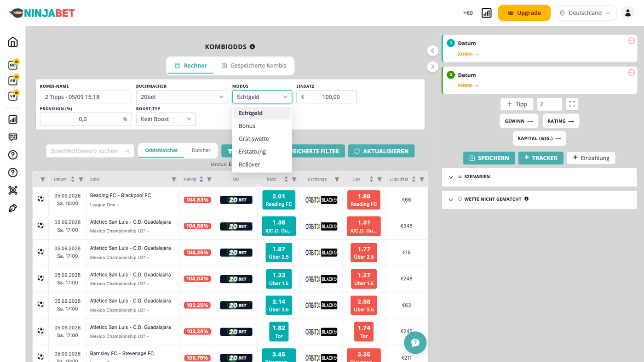The height and width of the screenshot is (362, 644).
Task: Click the Barnsley FC - Stevenage FC match
Action: point(122,353)
